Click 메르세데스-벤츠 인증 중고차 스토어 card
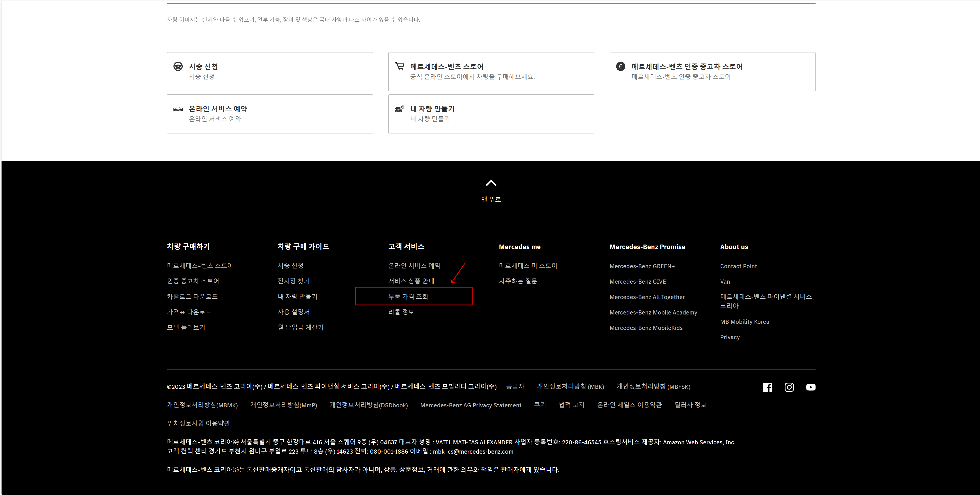 [x=712, y=71]
